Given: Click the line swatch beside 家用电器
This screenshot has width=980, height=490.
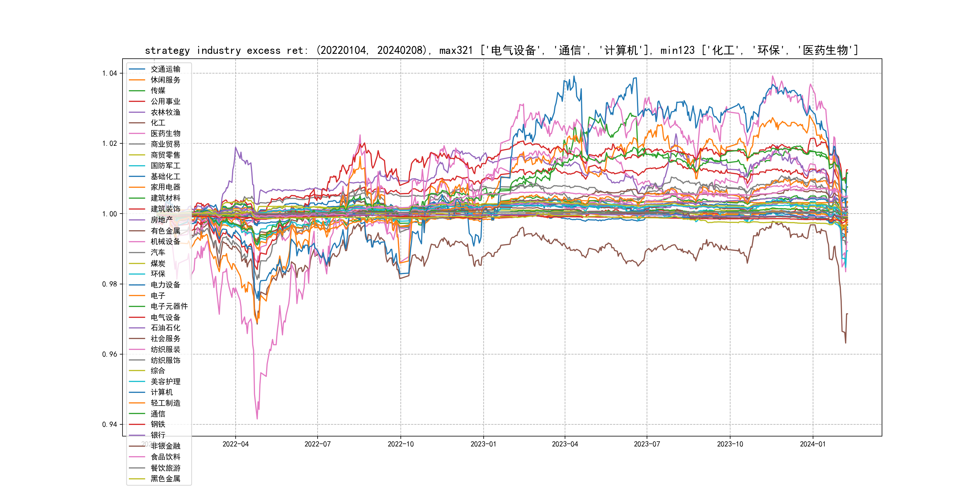Looking at the screenshot, I should (137, 187).
